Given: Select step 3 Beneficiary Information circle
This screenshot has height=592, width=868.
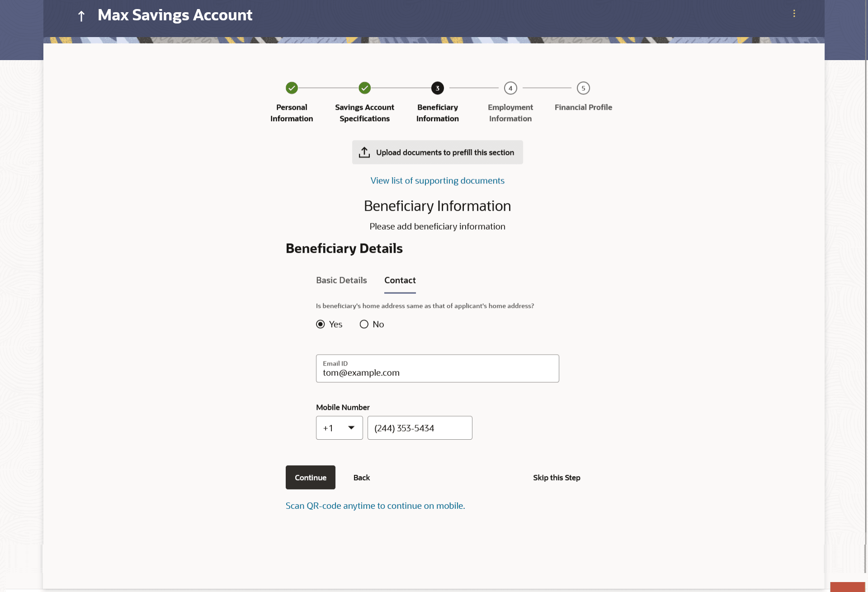Looking at the screenshot, I should pyautogui.click(x=437, y=88).
